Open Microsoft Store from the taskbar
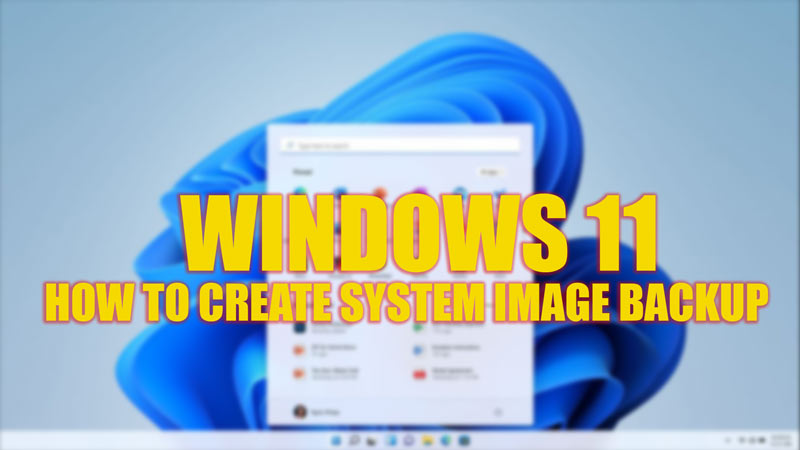This screenshot has height=450, width=800. (x=464, y=440)
